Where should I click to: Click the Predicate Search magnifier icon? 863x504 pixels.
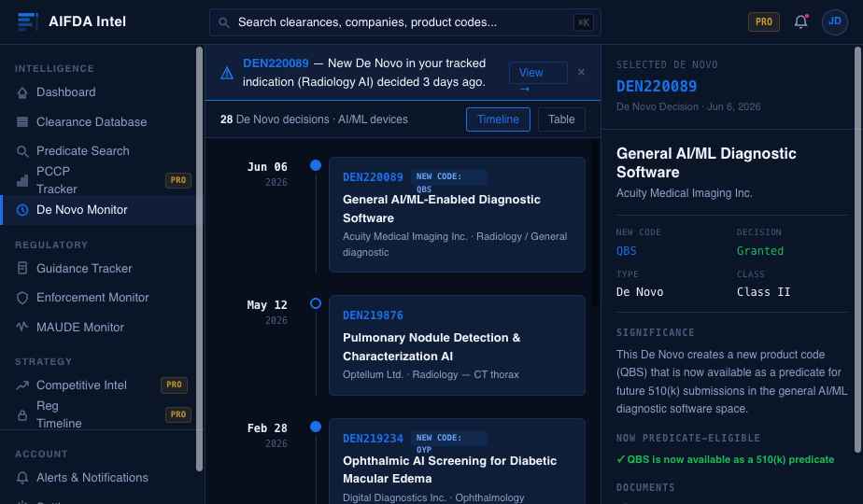click(x=22, y=151)
